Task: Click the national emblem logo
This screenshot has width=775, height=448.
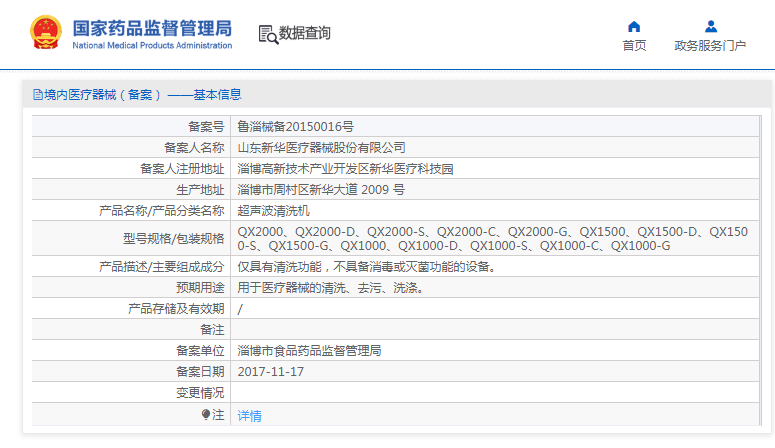Action: pos(46,33)
